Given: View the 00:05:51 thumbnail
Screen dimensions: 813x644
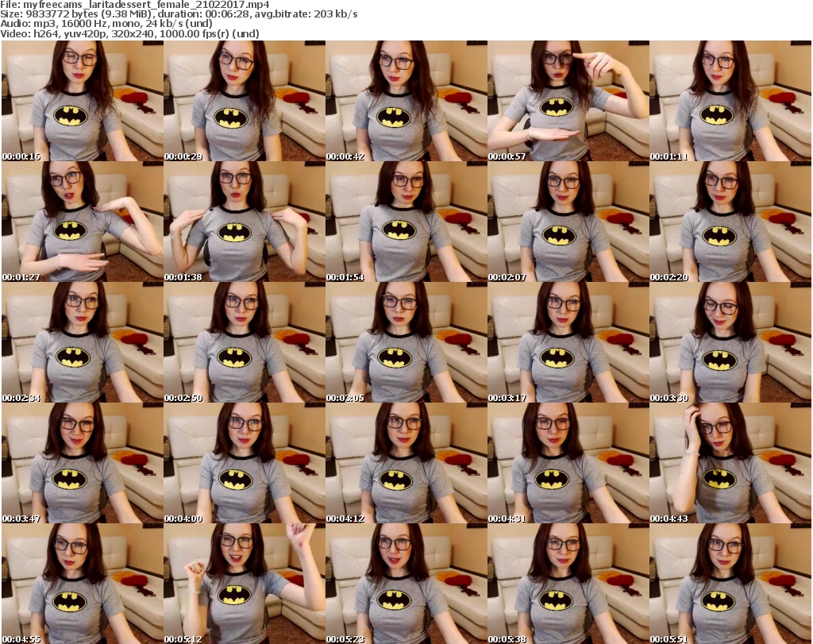Looking at the screenshot, I should point(730,584).
